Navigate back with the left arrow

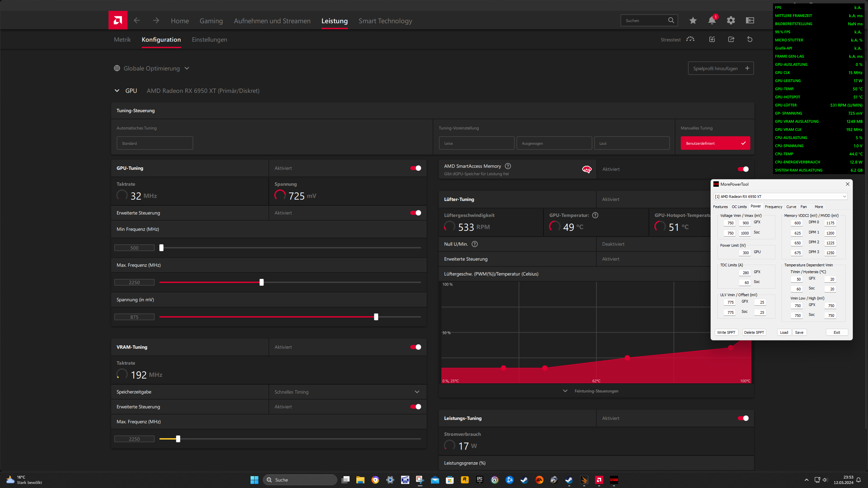coord(137,21)
